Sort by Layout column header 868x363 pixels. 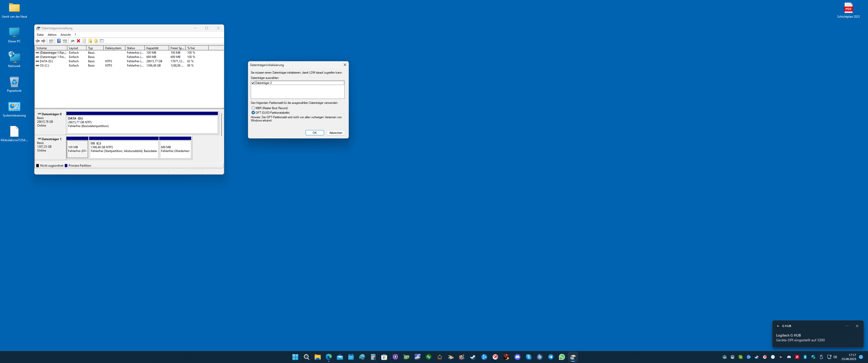[77, 48]
